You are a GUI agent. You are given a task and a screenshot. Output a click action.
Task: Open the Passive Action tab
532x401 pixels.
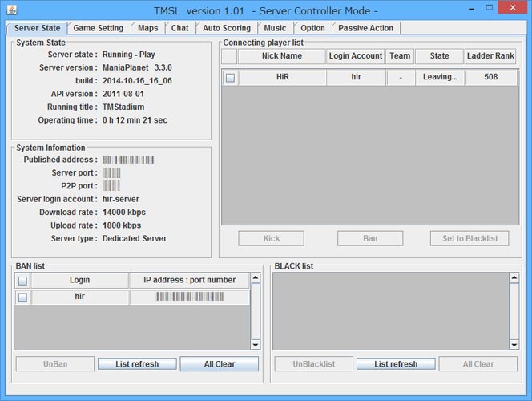[x=365, y=28]
